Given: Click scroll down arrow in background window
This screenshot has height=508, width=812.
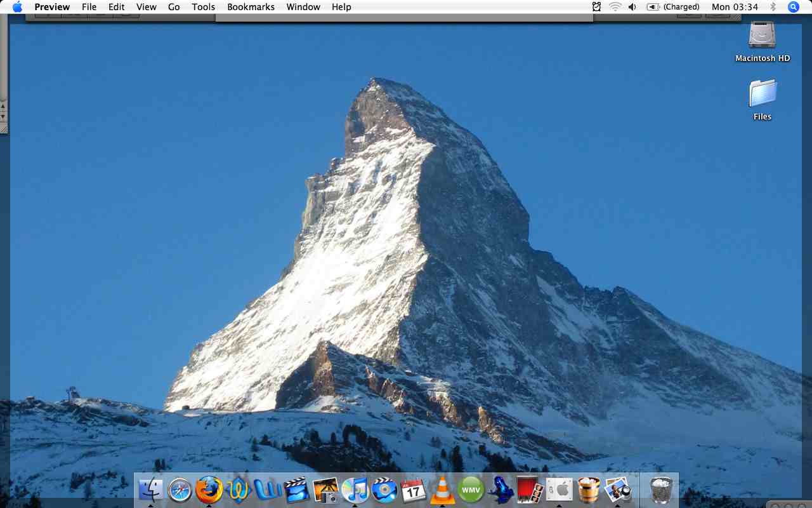Looking at the screenshot, I should click(3, 116).
